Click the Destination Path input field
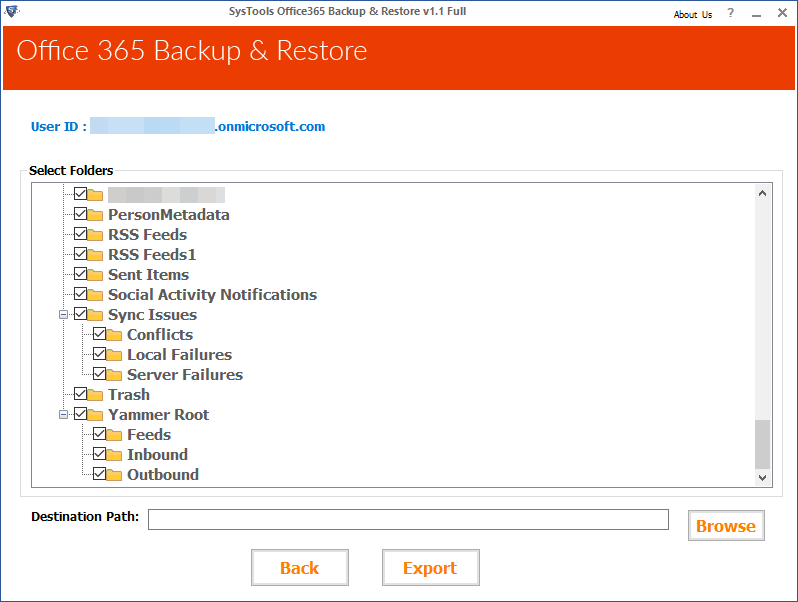Viewport: 798px width, 602px height. point(408,520)
